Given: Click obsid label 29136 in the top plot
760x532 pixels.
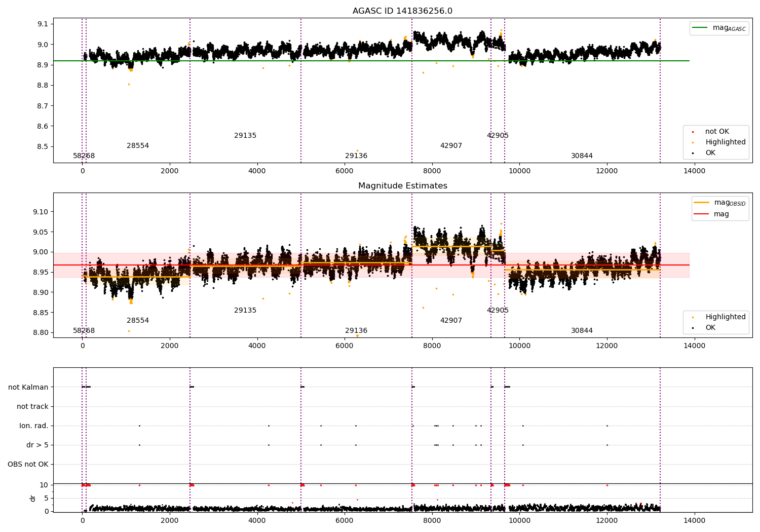Looking at the screenshot, I should 356,156.
